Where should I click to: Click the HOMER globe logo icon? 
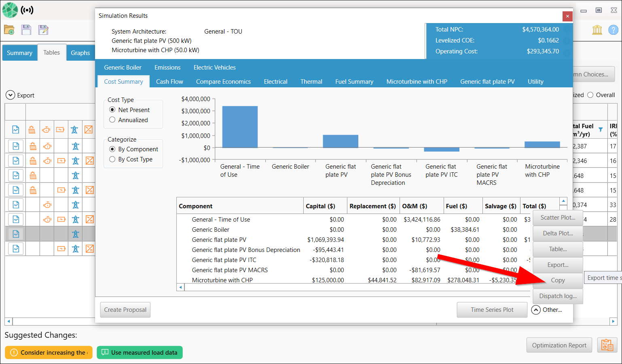point(10,10)
